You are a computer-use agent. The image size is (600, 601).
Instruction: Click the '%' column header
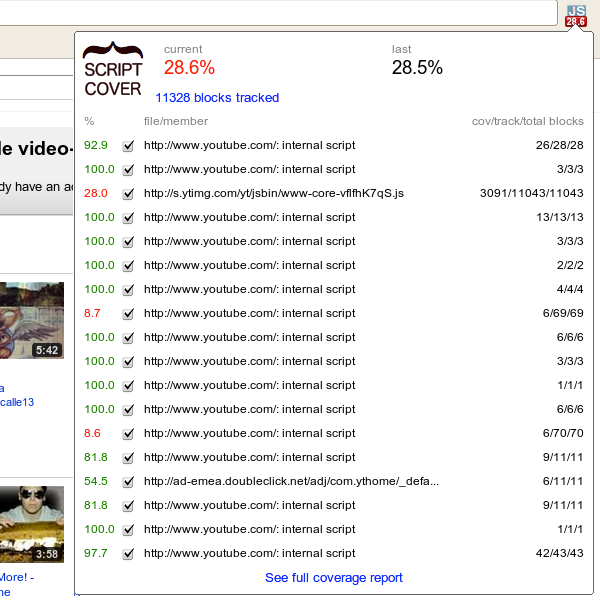point(89,121)
